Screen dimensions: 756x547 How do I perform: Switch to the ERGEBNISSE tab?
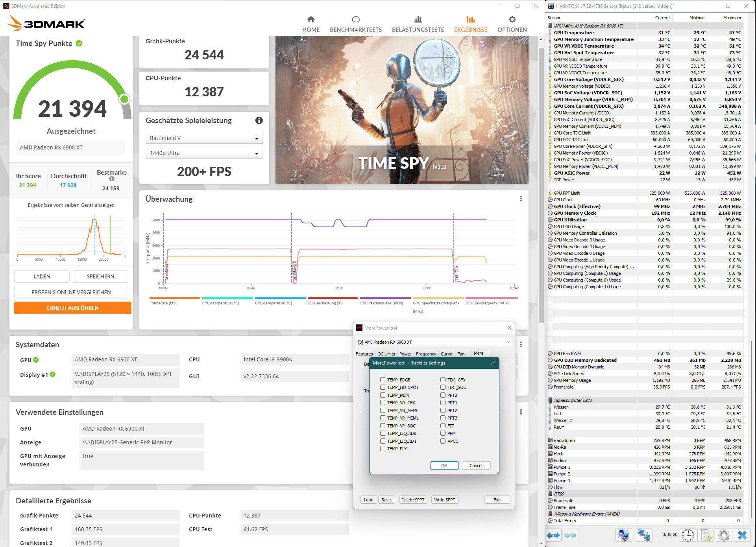coord(471,24)
